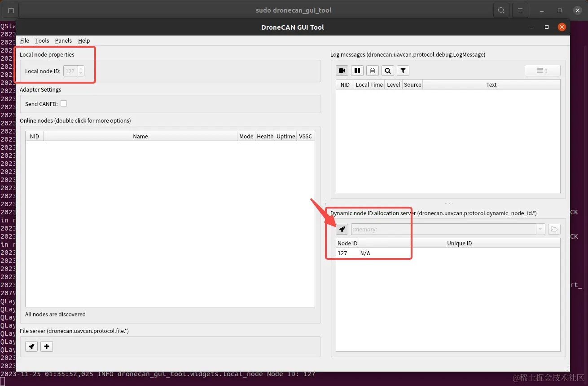The height and width of the screenshot is (386, 588).
Task: Launch the dynamic node ID allocation server
Action: click(342, 229)
